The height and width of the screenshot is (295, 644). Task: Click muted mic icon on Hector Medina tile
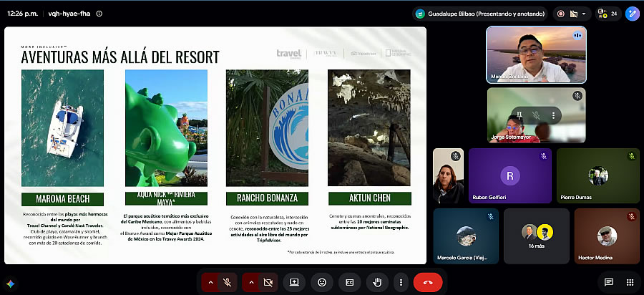(x=631, y=216)
